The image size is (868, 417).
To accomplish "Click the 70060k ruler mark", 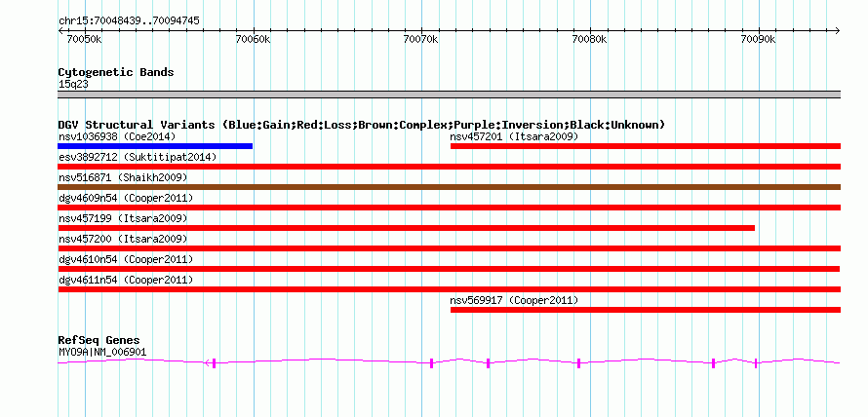I will point(253,39).
